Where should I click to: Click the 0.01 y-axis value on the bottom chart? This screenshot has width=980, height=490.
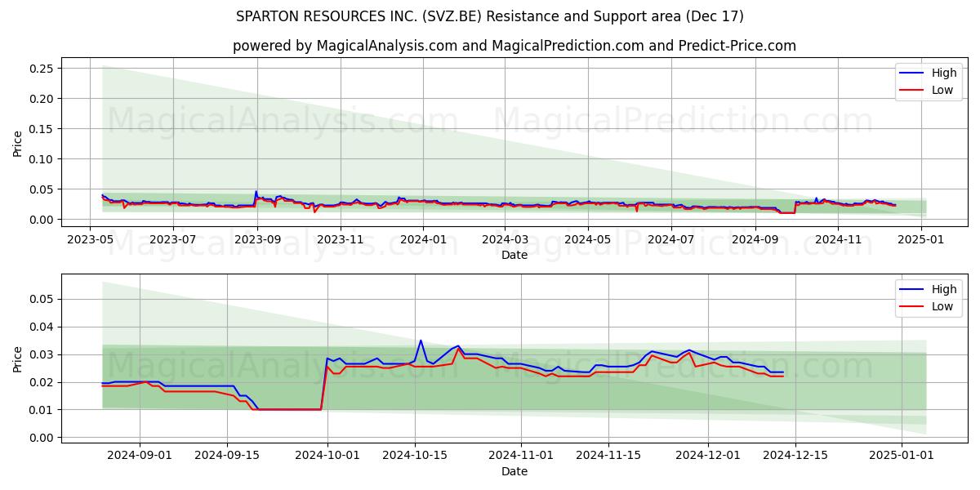tap(42, 410)
